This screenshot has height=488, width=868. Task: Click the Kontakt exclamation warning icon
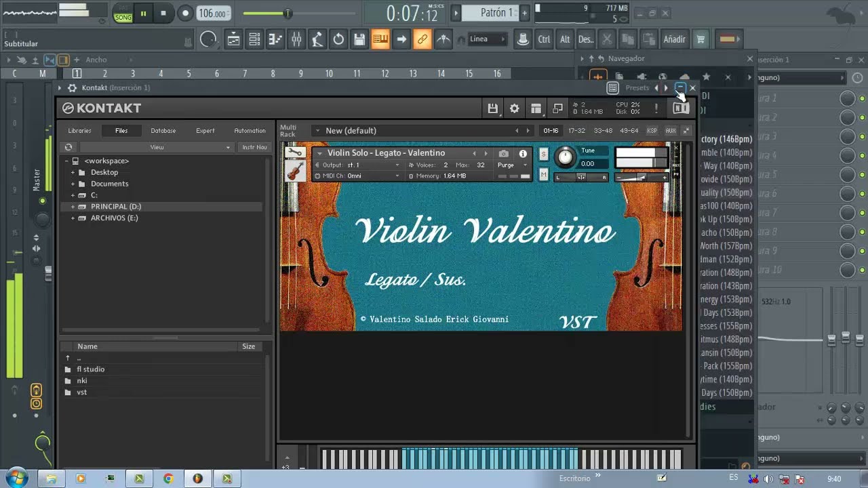(x=656, y=108)
